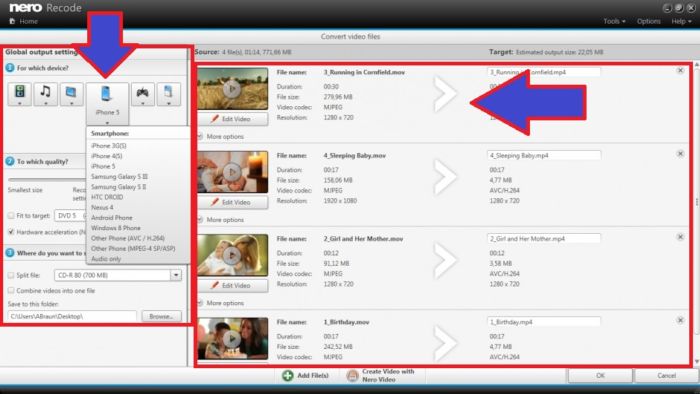Select the iPhone 5 smartphone device icon
Viewport: 700px width, 394px height.
coord(107,104)
